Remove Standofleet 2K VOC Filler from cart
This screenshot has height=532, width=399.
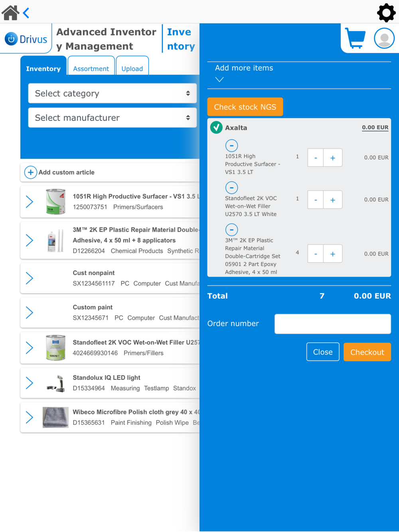point(231,187)
